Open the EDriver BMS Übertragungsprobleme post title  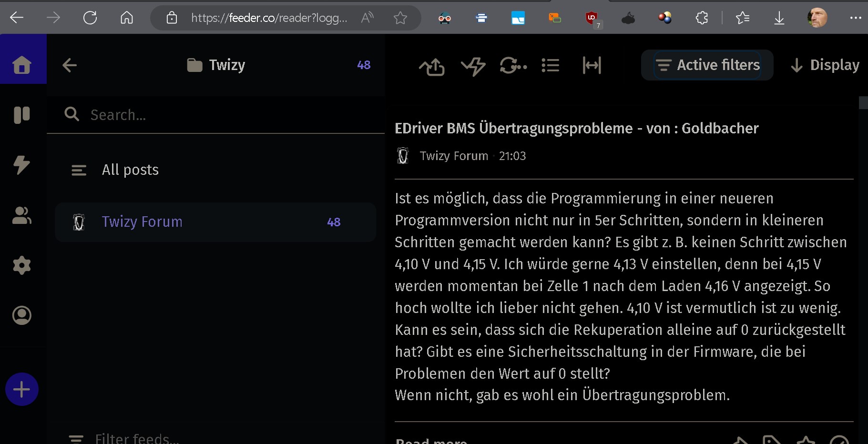pyautogui.click(x=576, y=128)
